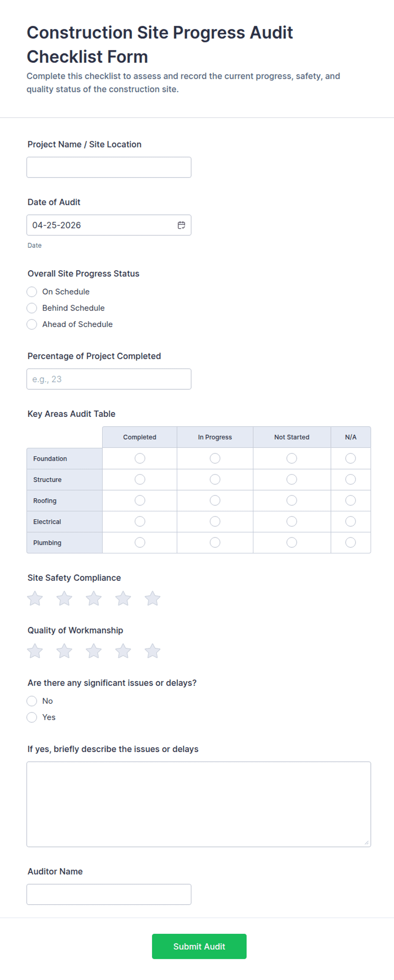Rate Quality of Workmanship five stars
This screenshot has width=394, height=980.
tap(153, 651)
